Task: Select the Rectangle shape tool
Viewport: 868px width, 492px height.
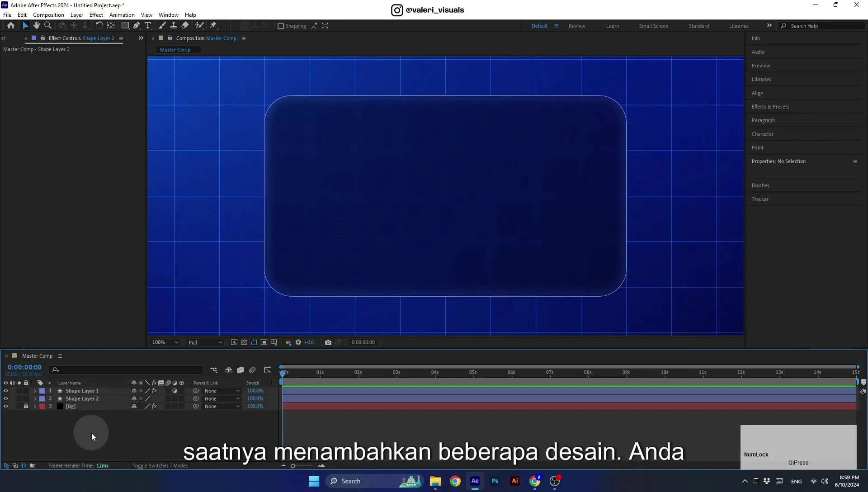Action: click(x=125, y=26)
